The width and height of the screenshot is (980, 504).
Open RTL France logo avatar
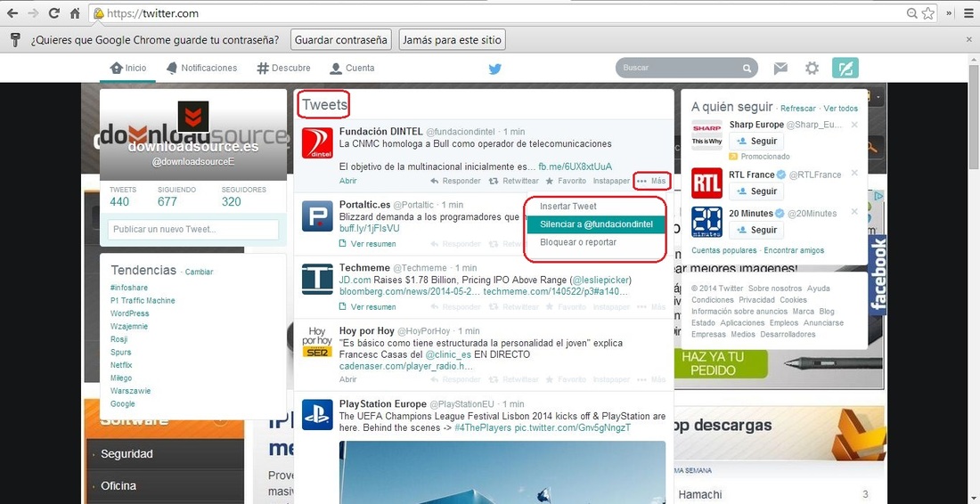click(x=706, y=183)
